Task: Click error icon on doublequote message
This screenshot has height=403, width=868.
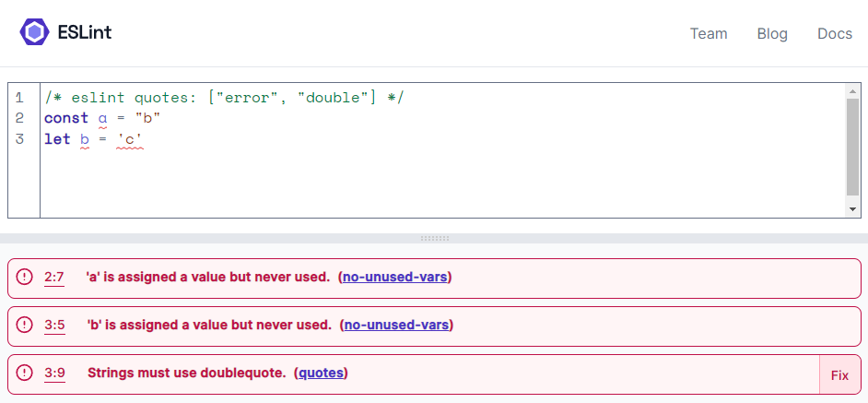Action: 24,373
